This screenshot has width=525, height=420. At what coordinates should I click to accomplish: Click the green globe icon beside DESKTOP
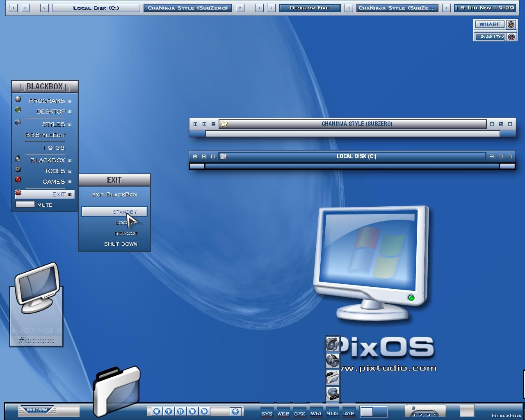[x=18, y=110]
